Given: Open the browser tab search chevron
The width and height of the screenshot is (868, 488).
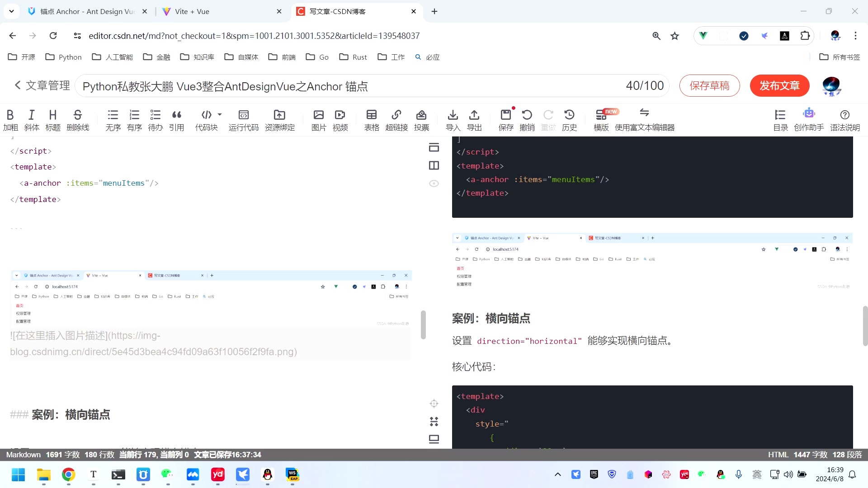Looking at the screenshot, I should (11, 11).
